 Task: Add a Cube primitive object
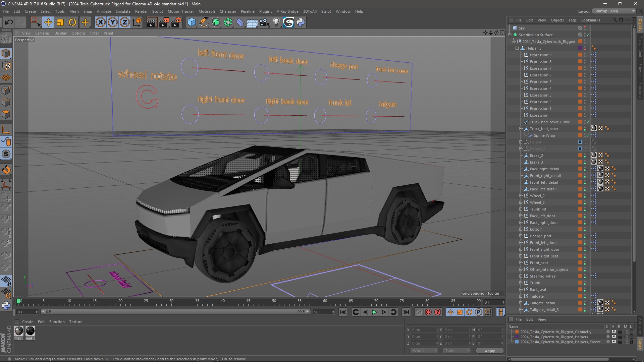point(192,22)
